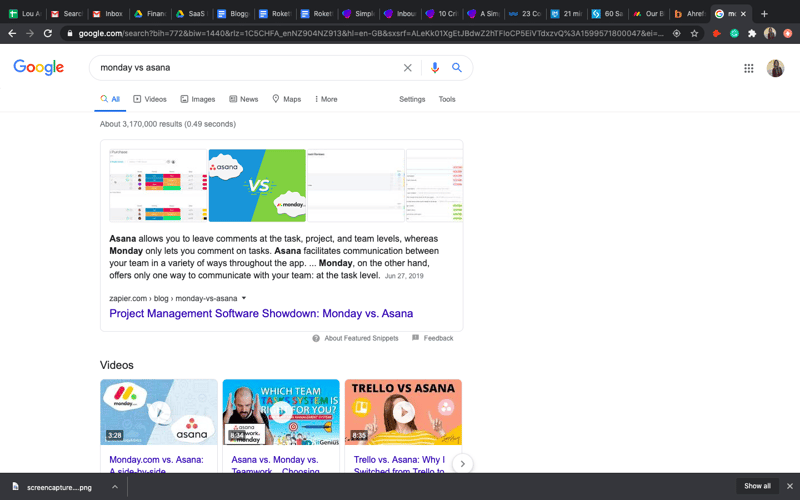Switch to Videos results tab
Image resolution: width=800 pixels, height=500 pixels.
pos(150,99)
